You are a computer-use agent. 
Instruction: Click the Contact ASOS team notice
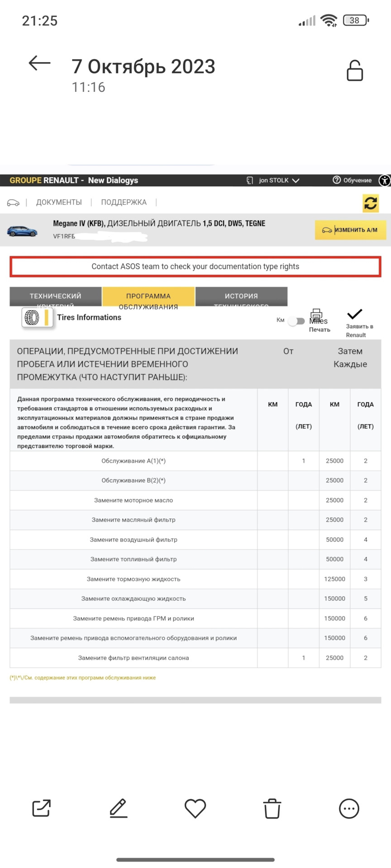(195, 267)
